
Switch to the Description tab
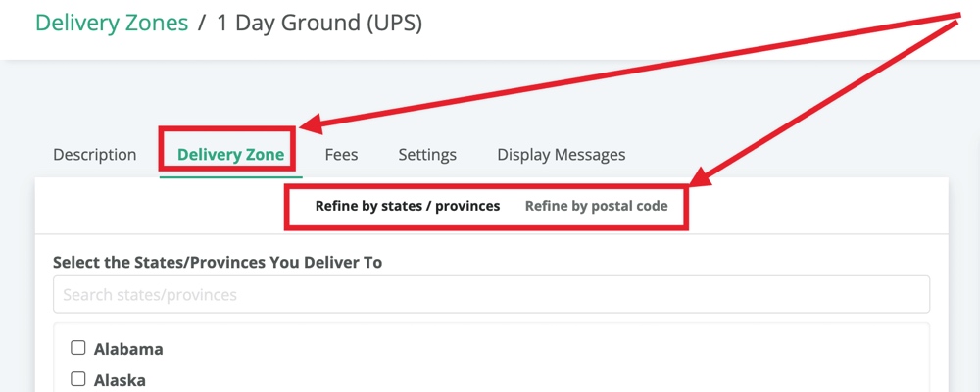94,155
